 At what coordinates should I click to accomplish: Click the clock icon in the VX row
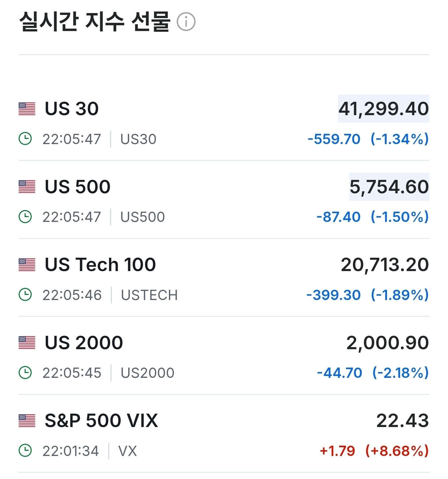point(25,451)
